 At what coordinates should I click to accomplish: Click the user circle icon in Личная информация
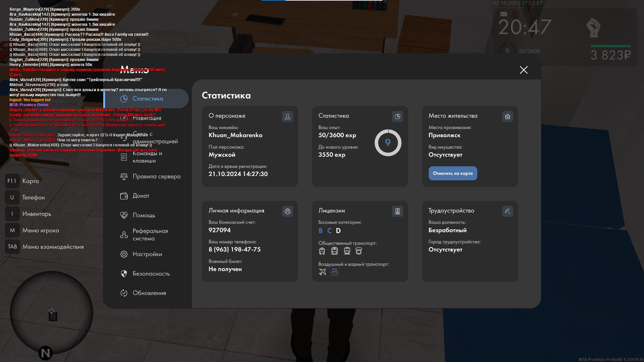point(287,211)
